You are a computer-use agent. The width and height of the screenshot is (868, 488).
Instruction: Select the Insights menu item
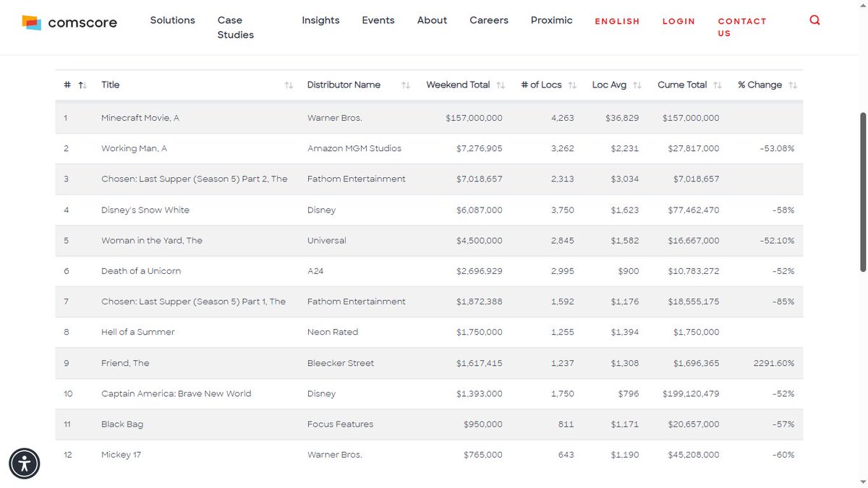pos(320,20)
